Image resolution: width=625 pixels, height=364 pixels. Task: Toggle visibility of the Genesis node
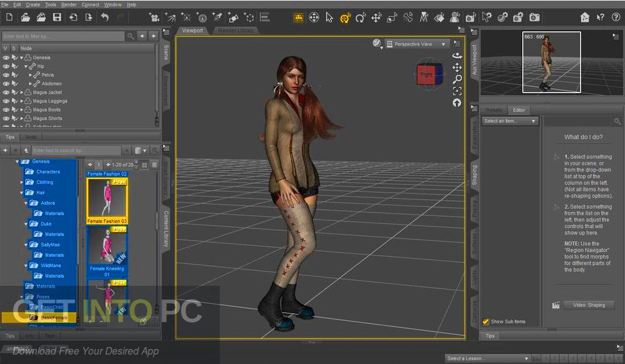pyautogui.click(x=6, y=58)
